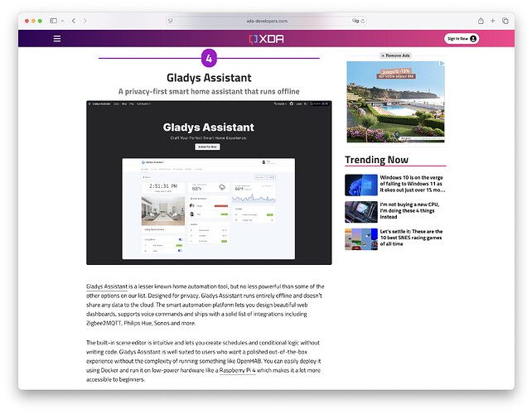Open the Gladys Assistant link in paragraph
The width and height of the screenshot is (532, 414).
point(108,286)
